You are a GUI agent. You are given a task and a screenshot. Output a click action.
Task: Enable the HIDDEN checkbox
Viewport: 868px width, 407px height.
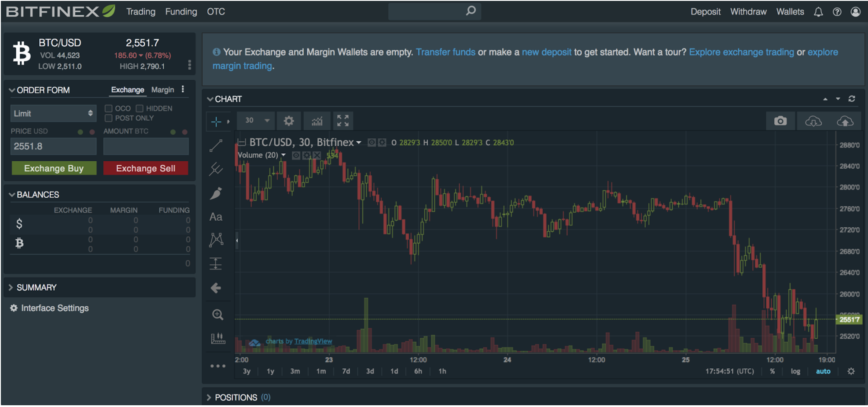click(x=140, y=108)
